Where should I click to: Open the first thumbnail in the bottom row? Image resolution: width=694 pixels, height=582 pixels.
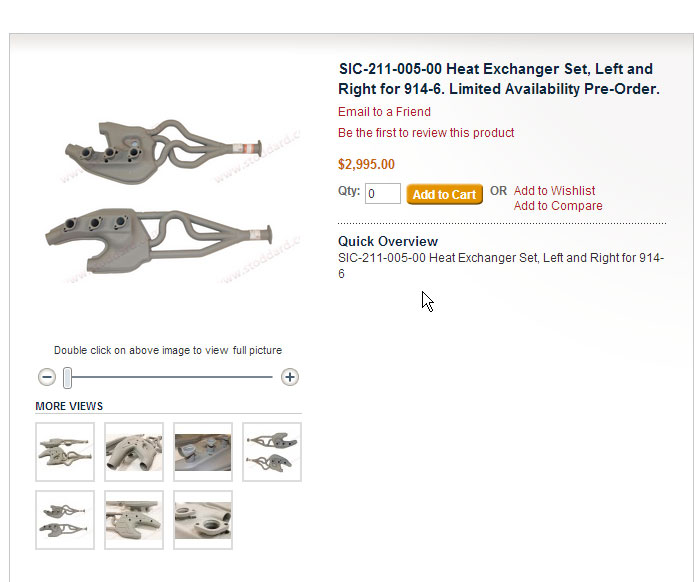click(65, 520)
